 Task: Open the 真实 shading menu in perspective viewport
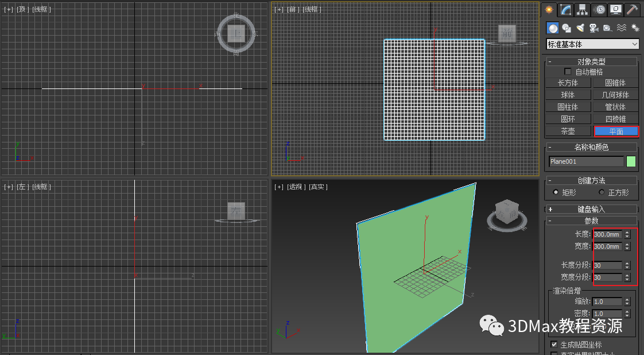click(318, 187)
